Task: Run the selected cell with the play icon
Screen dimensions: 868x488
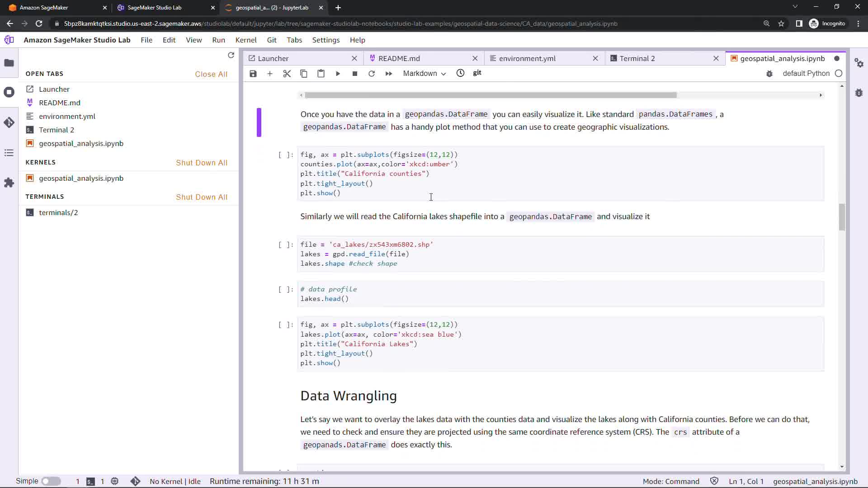Action: 338,74
